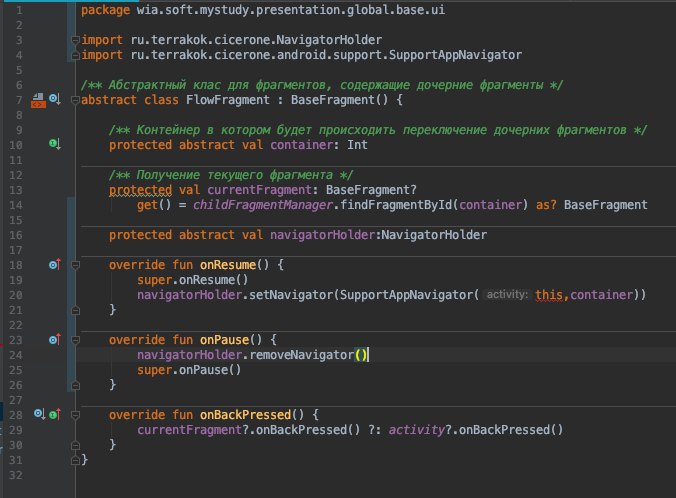
Task: Click the onPause closing fold marker on line 26
Action: pyautogui.click(x=75, y=385)
